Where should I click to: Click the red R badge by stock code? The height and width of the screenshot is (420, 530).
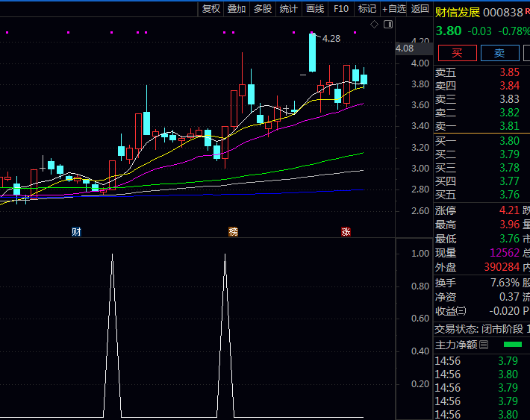coord(527,11)
